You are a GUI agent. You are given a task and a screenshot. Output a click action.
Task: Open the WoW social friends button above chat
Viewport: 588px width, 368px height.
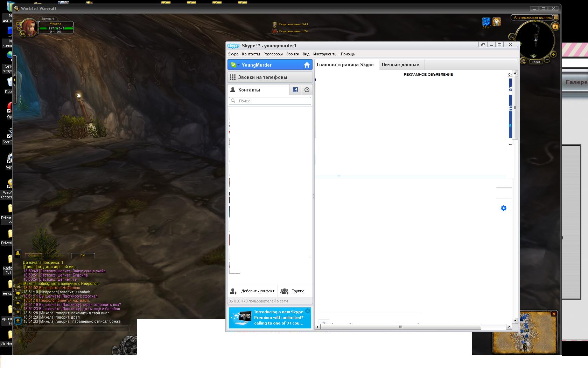tap(18, 254)
